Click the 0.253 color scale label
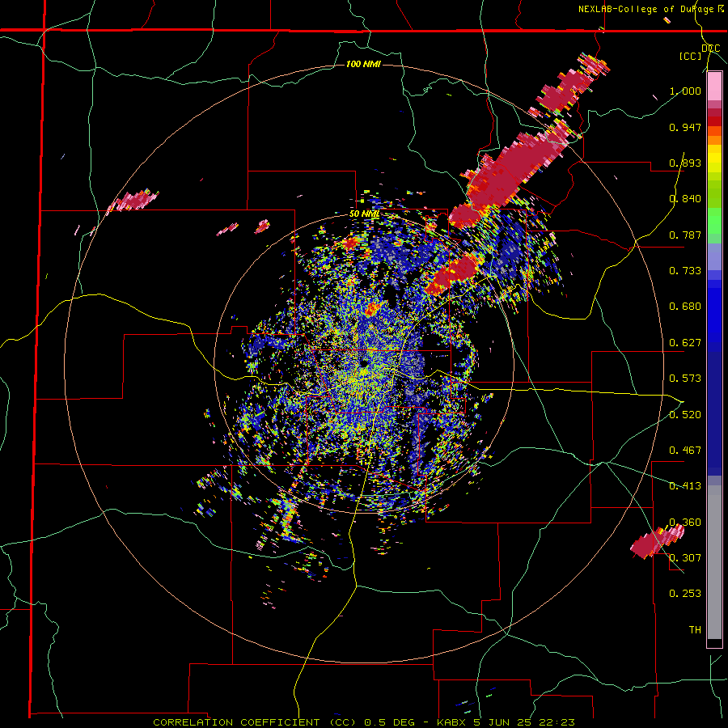728x728 pixels. click(x=685, y=594)
